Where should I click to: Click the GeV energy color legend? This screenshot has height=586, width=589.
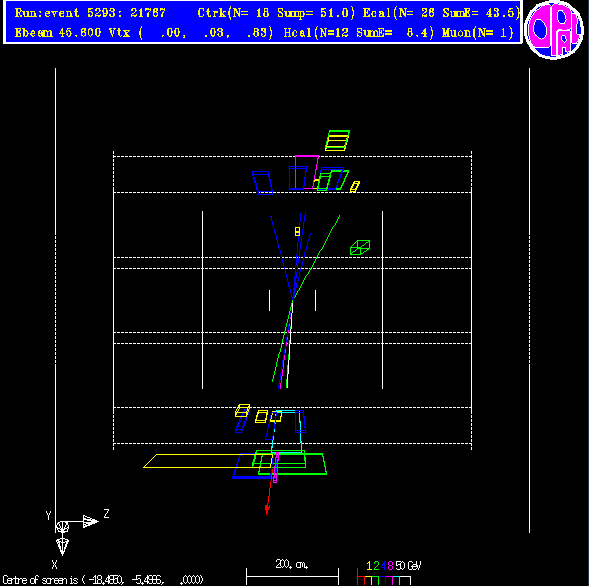[389, 572]
